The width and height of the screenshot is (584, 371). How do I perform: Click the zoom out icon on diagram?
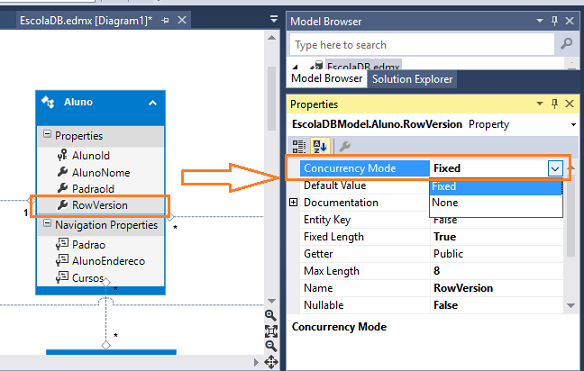tap(271, 346)
